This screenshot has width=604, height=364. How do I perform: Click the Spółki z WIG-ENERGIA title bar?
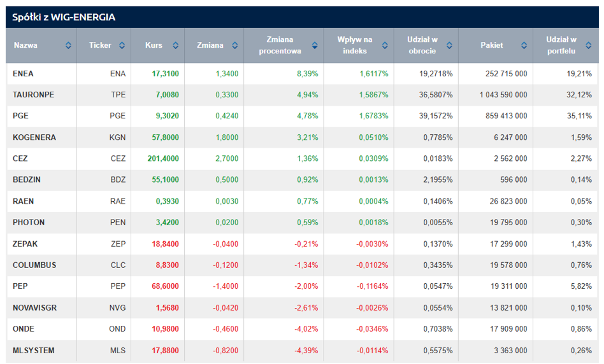(x=64, y=17)
